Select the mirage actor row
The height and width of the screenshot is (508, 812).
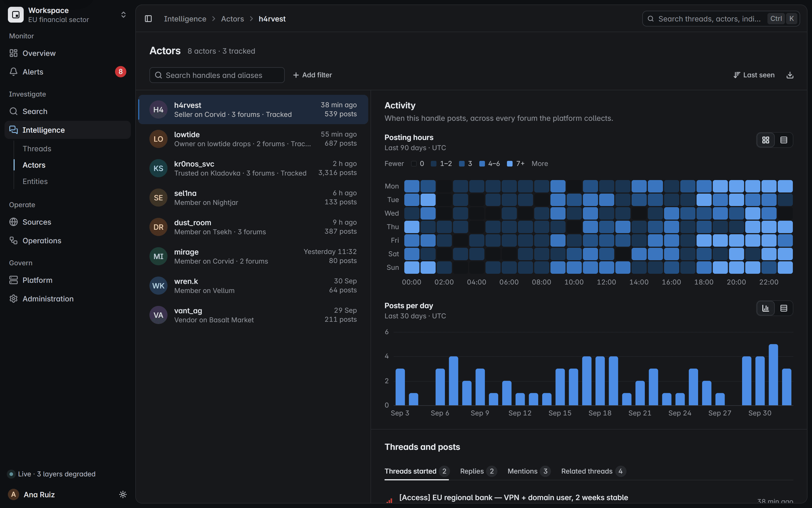click(253, 256)
